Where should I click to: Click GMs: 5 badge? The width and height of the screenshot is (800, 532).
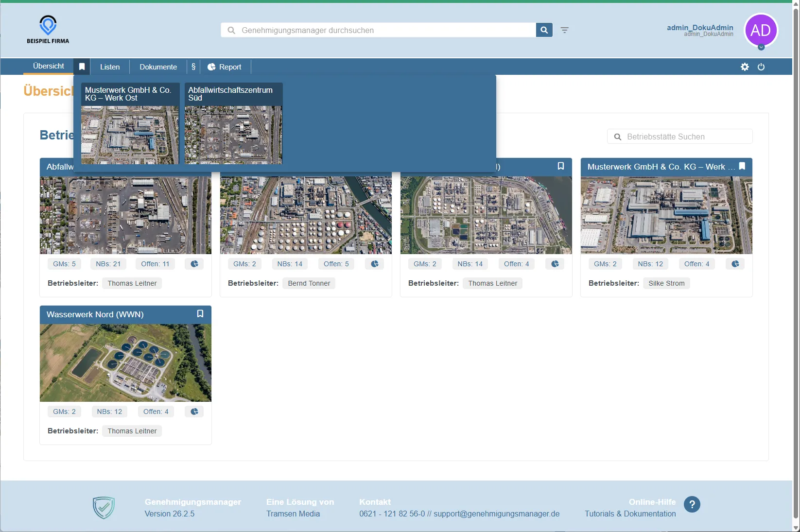click(x=65, y=264)
